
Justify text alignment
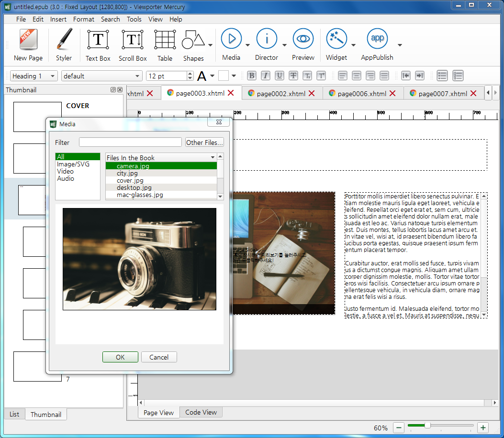[x=384, y=76]
